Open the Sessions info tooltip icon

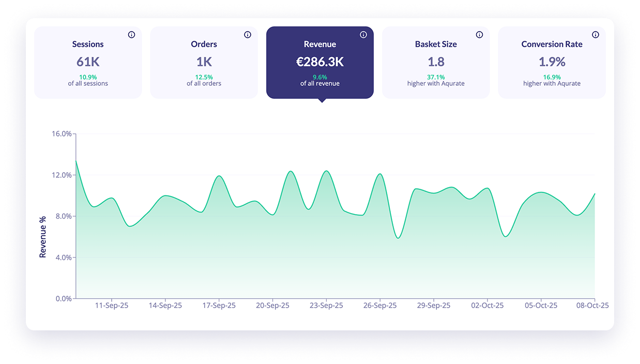pos(131,35)
